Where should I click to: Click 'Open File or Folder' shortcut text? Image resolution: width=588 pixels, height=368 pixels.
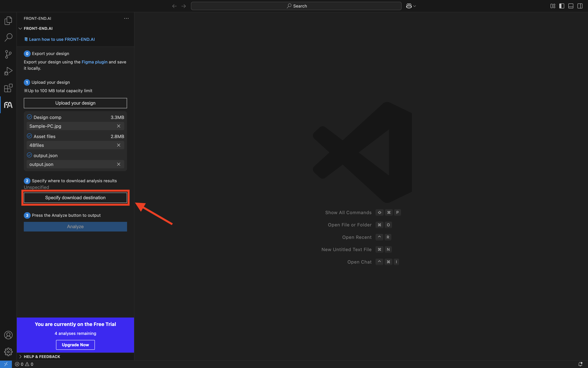coord(350,225)
